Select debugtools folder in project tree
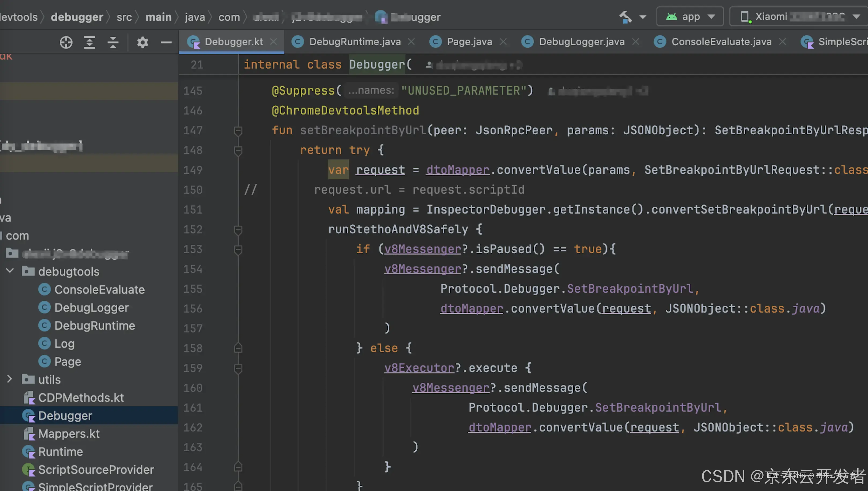 69,271
